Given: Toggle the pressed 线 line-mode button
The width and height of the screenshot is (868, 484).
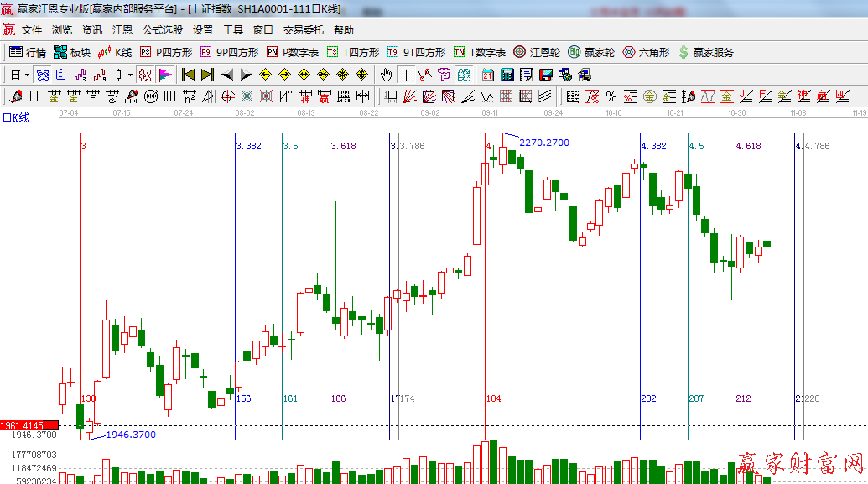Looking at the screenshot, I should (x=42, y=75).
